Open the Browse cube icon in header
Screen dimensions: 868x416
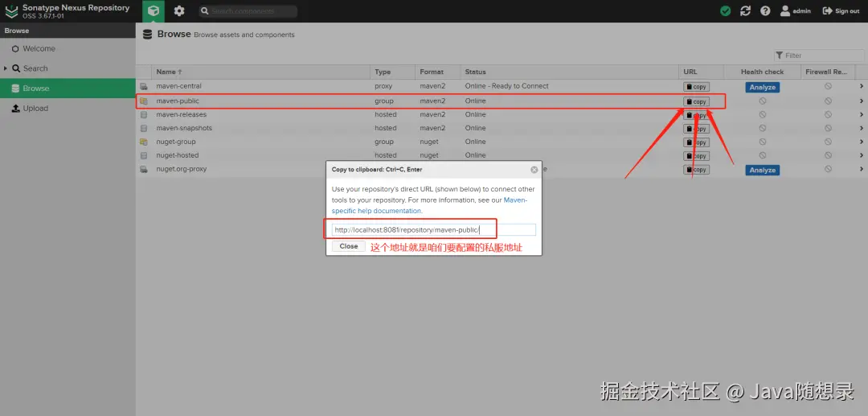[x=154, y=11]
